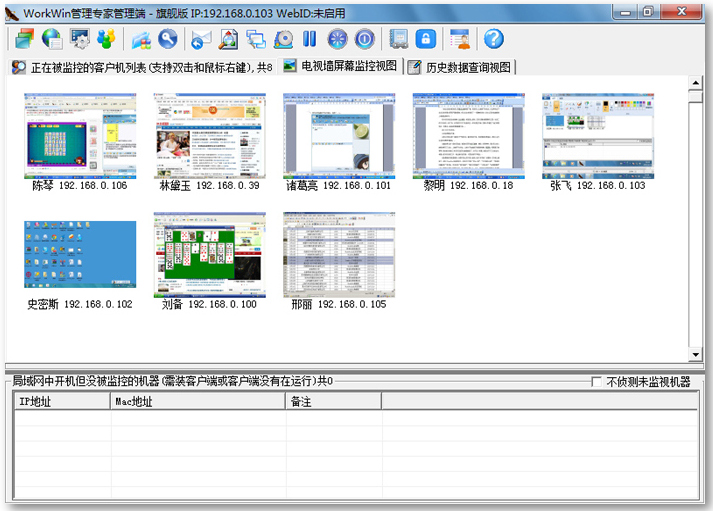Click the 诸葛亮 192.168.0.101 label
This screenshot has width=713, height=511.
[338, 185]
